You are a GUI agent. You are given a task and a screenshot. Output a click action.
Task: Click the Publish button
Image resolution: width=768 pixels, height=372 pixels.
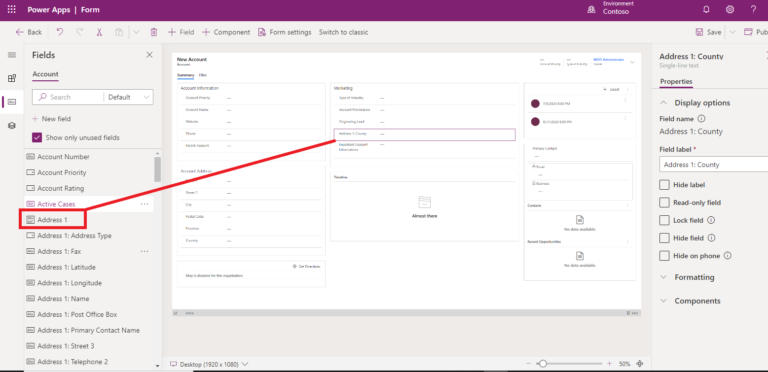pos(755,32)
